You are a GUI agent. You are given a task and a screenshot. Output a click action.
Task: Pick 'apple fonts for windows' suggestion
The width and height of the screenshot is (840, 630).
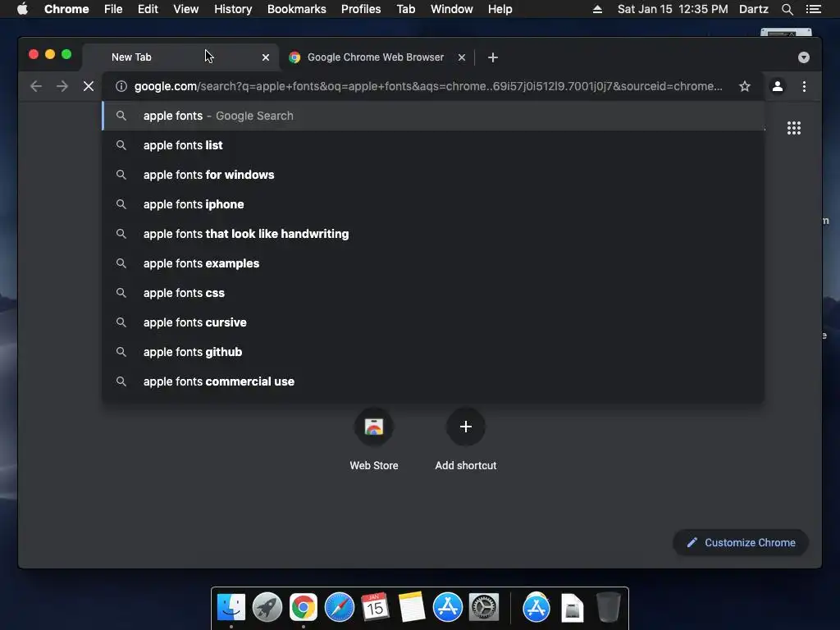pyautogui.click(x=433, y=175)
